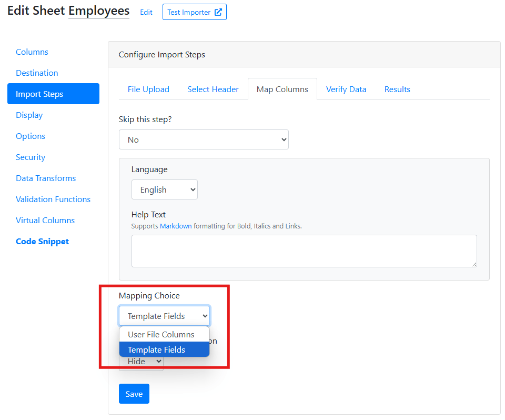Go to the Results tab
Viewport: 505px width, 420px height.
click(397, 89)
